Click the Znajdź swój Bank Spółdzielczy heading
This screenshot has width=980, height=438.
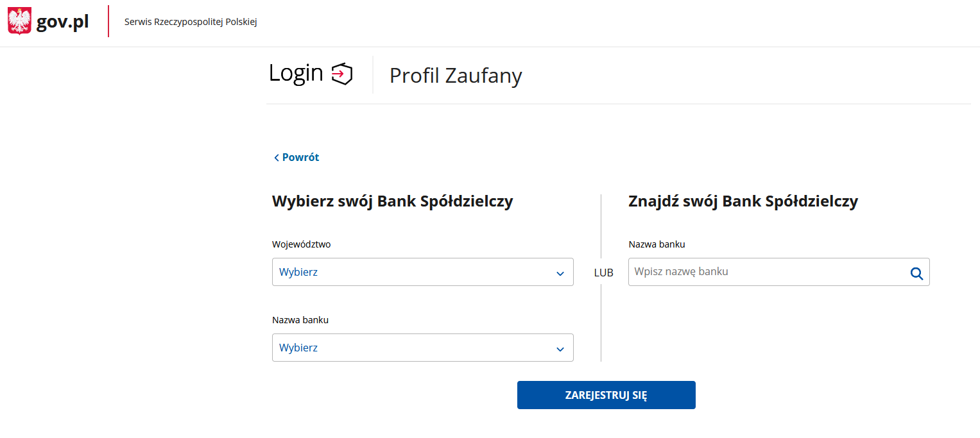(743, 201)
